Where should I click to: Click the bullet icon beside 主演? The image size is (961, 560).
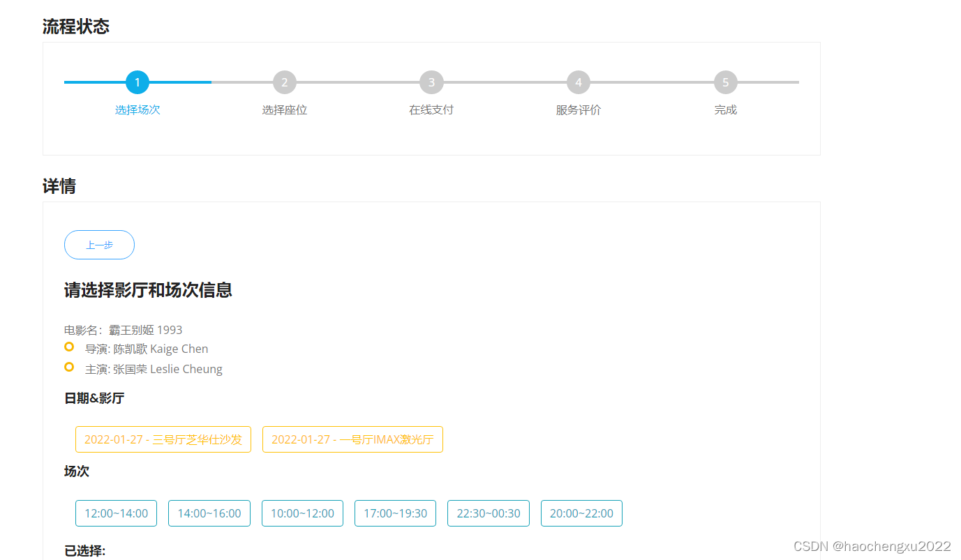coord(69,367)
